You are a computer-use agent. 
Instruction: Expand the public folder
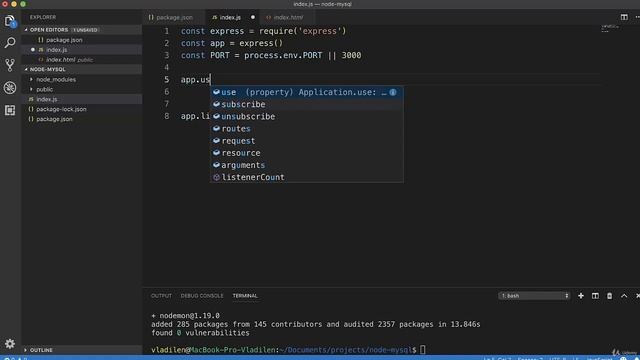tap(44, 89)
